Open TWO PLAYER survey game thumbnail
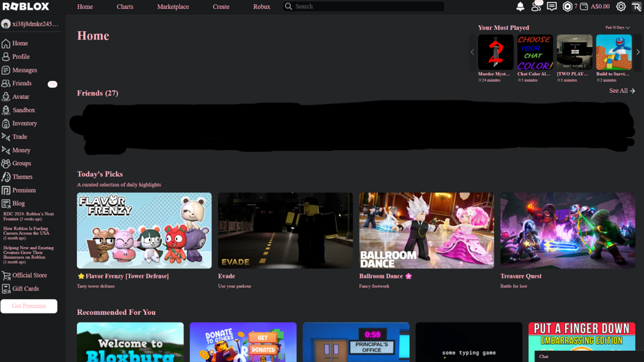The image size is (644, 362). tap(574, 52)
